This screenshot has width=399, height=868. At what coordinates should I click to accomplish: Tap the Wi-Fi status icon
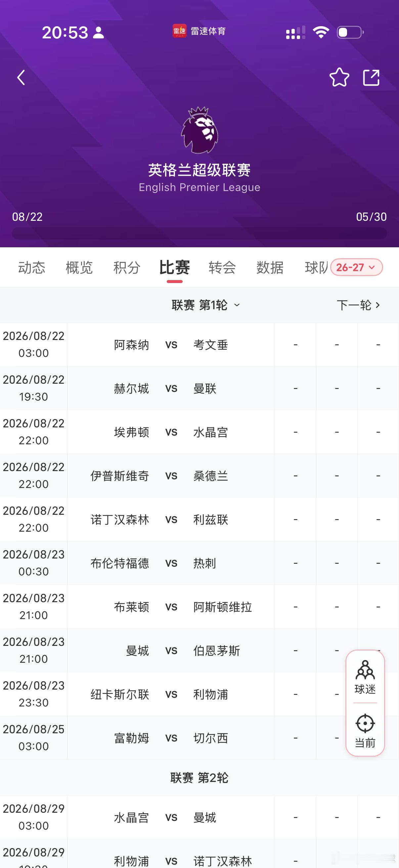321,32
